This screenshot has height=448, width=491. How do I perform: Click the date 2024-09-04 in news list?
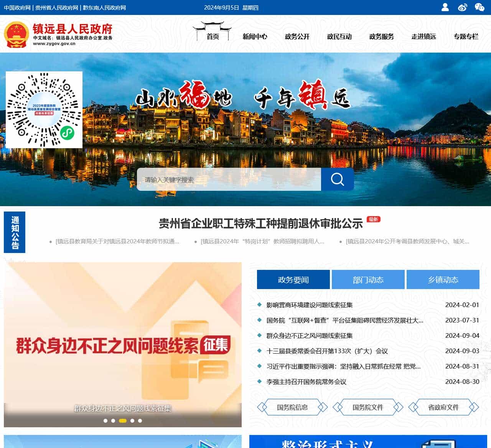click(462, 336)
